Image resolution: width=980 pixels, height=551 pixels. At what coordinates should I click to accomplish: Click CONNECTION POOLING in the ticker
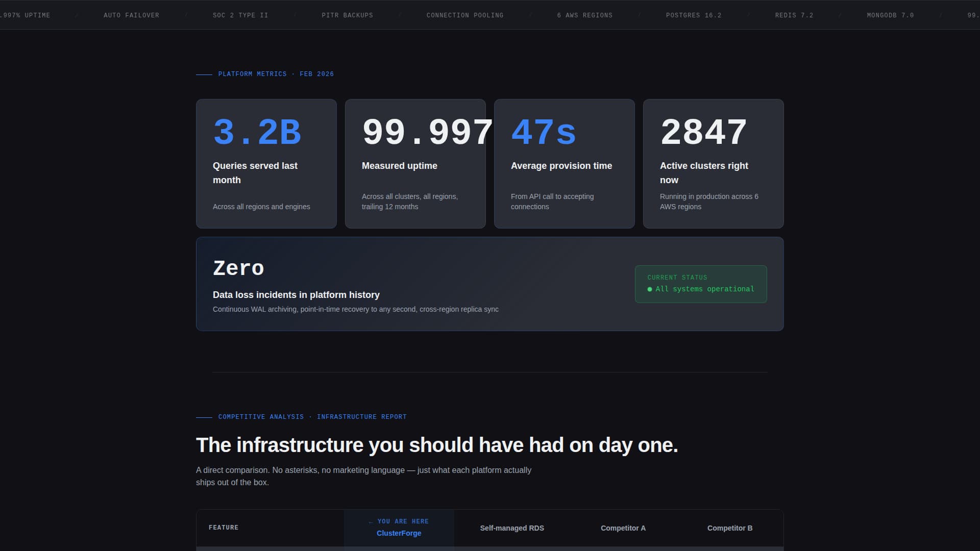(x=465, y=15)
